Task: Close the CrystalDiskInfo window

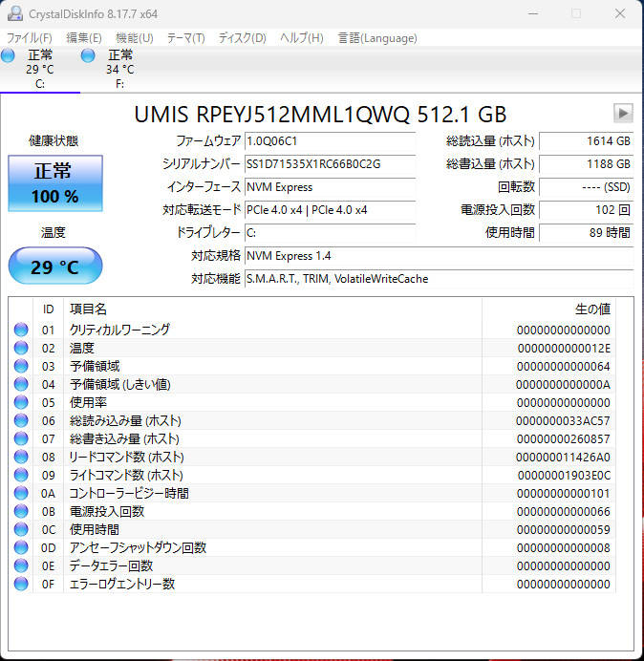Action: 620,13
